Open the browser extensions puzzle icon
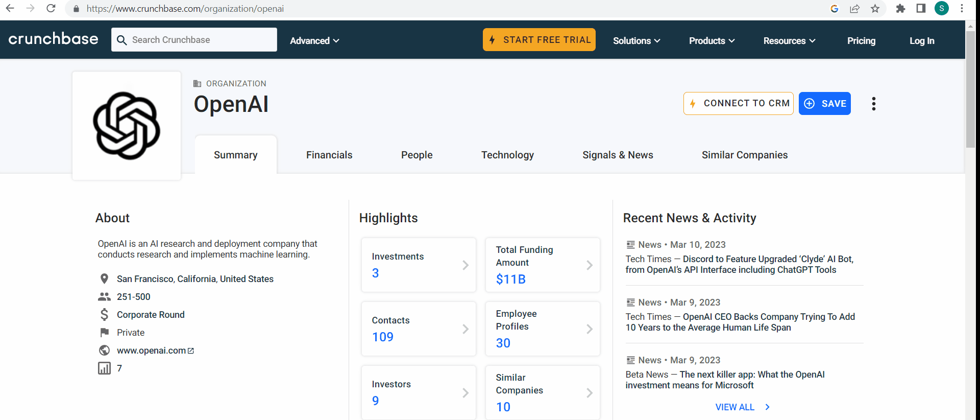This screenshot has width=980, height=420. point(900,9)
